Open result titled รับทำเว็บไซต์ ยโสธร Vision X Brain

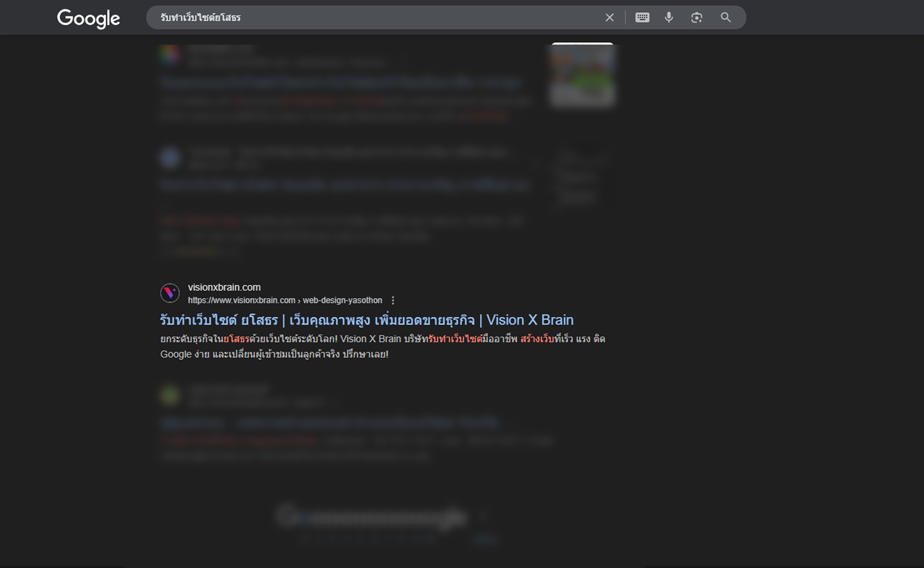click(367, 320)
